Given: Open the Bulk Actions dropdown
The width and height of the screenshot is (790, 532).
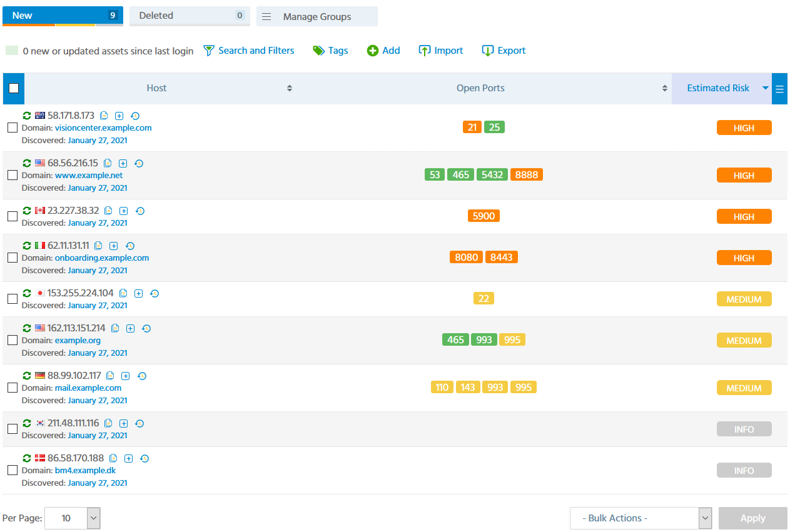Looking at the screenshot, I should [641, 518].
